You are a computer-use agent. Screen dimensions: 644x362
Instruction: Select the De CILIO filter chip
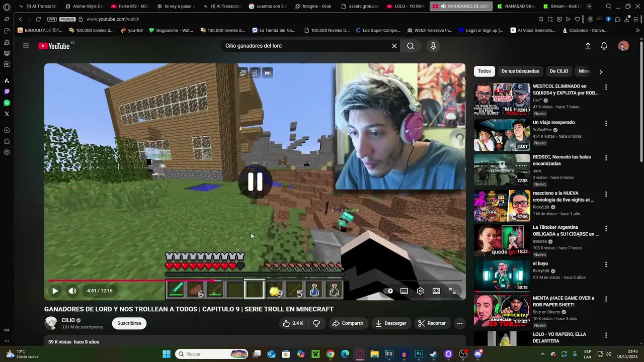558,71
